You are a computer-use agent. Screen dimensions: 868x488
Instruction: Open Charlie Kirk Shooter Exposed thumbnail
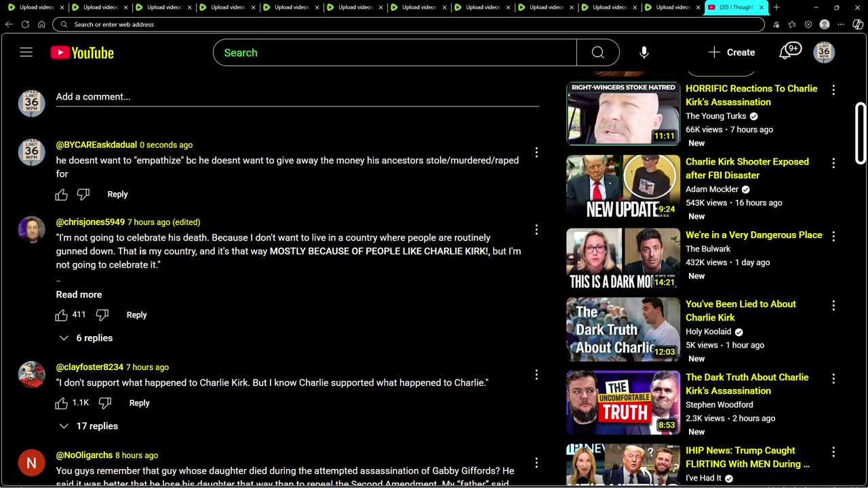[623, 186]
